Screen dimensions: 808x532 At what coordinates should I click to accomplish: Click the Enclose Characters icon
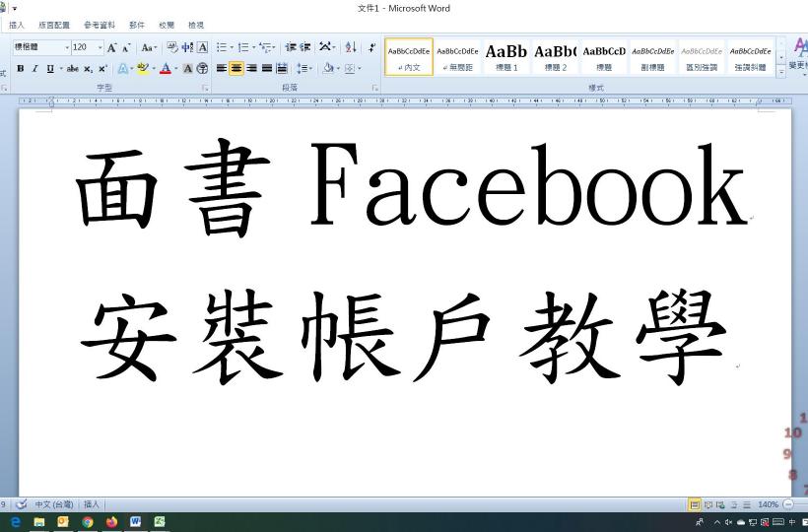[x=203, y=69]
